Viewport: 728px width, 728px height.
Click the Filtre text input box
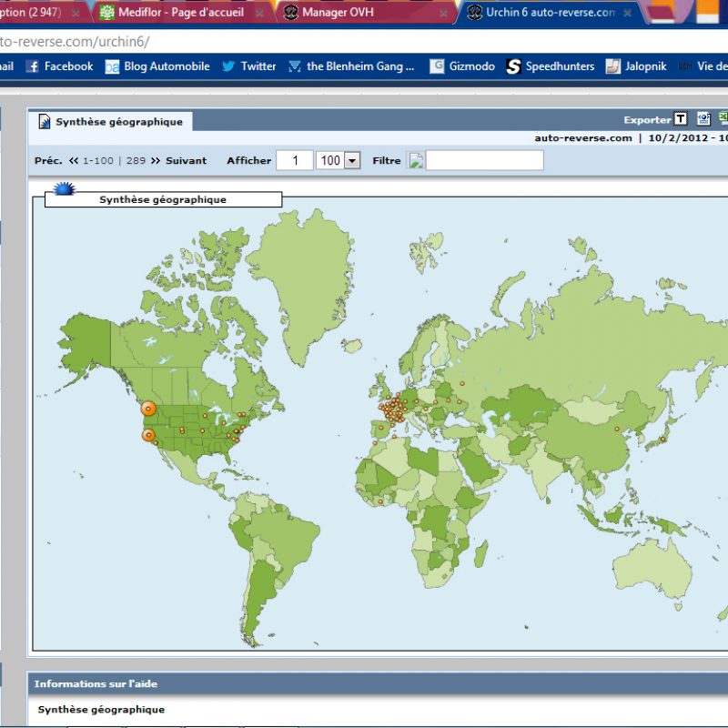tap(484, 161)
